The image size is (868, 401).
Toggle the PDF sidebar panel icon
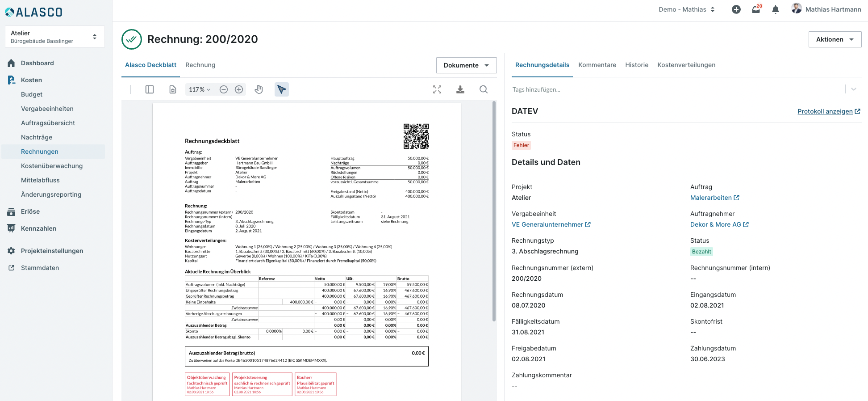coord(150,89)
